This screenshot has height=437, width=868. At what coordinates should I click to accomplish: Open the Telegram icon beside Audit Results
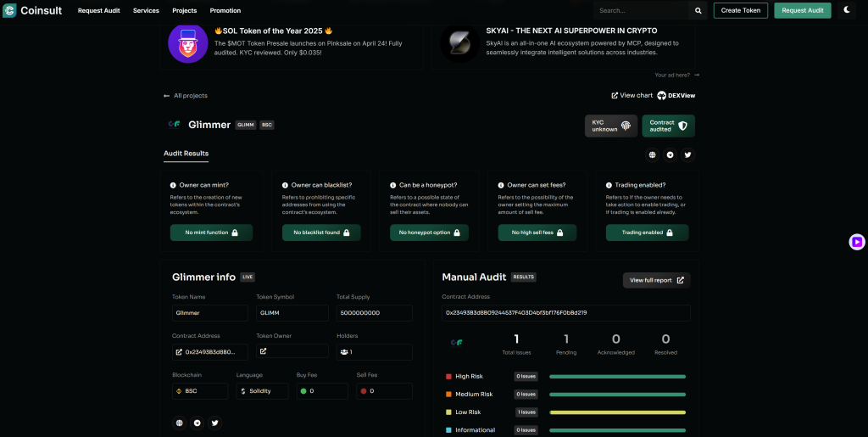(x=670, y=155)
